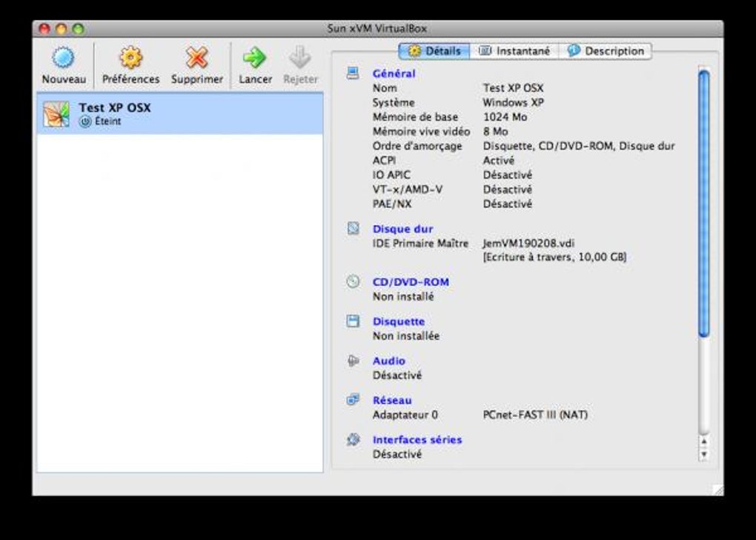Click the "IDE Primaire Maître" label
The width and height of the screenshot is (756, 540).
coord(420,243)
